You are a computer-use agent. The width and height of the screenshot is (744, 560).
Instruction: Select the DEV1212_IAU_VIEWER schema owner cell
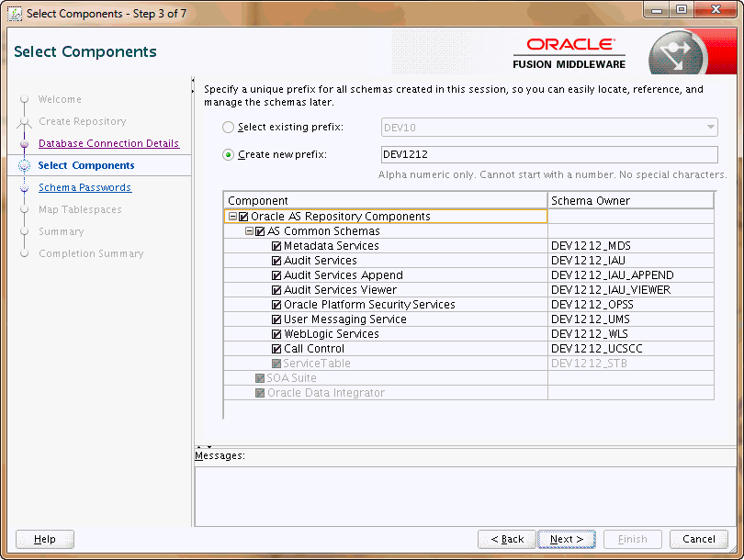coord(631,290)
